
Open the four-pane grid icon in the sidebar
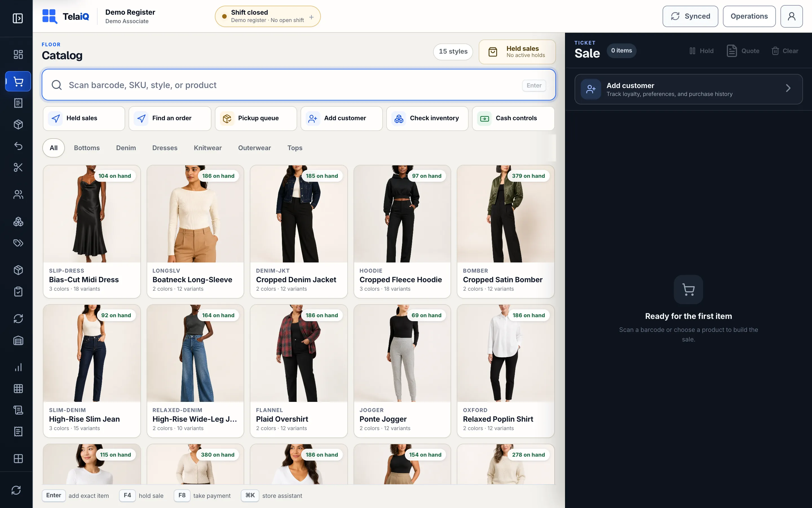(x=18, y=459)
